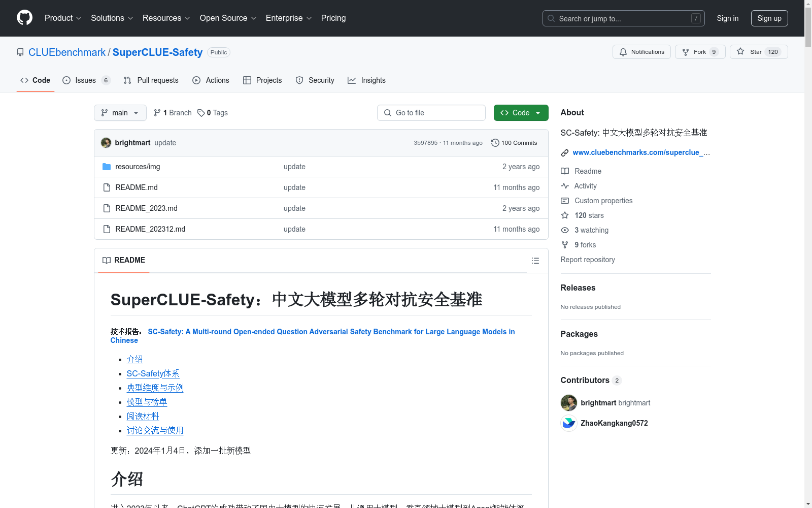Switch to the Projects tab
Image resolution: width=812 pixels, height=508 pixels.
click(x=262, y=80)
